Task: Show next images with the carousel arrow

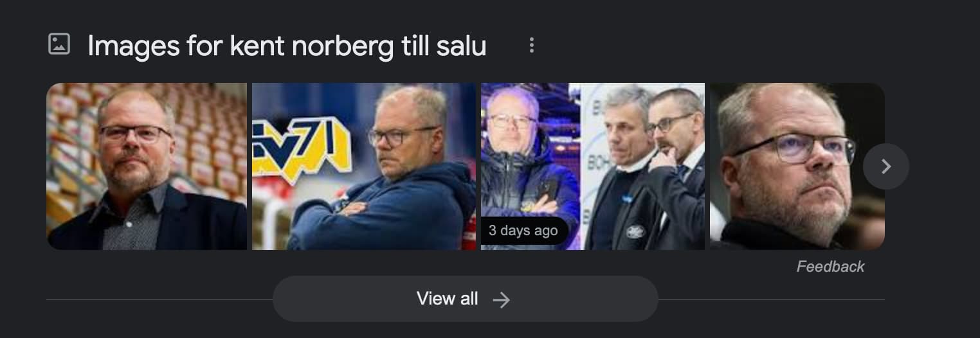Action: tap(885, 166)
